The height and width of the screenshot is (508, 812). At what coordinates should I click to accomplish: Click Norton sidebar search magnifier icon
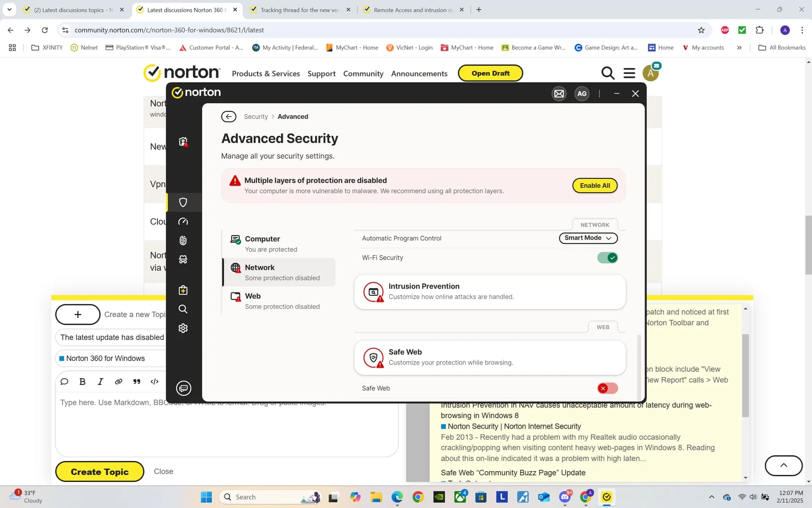183,309
